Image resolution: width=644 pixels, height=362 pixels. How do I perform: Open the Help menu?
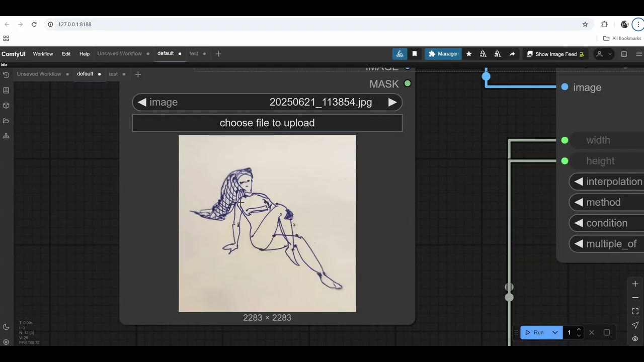click(x=85, y=54)
